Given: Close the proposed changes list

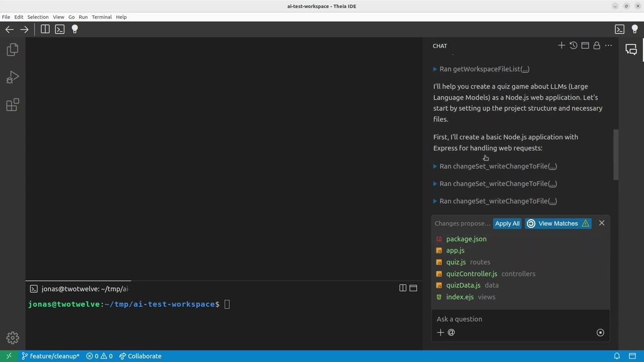Looking at the screenshot, I should coord(602,223).
